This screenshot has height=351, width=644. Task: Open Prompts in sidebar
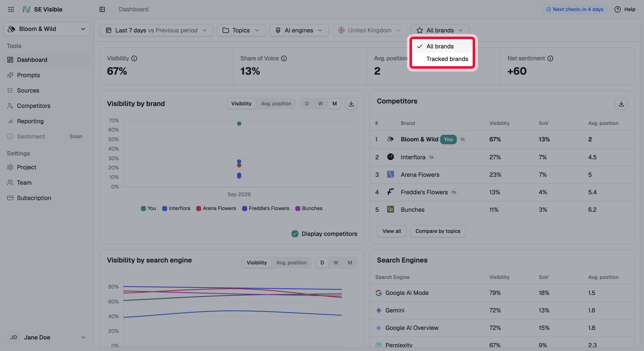tap(47, 75)
